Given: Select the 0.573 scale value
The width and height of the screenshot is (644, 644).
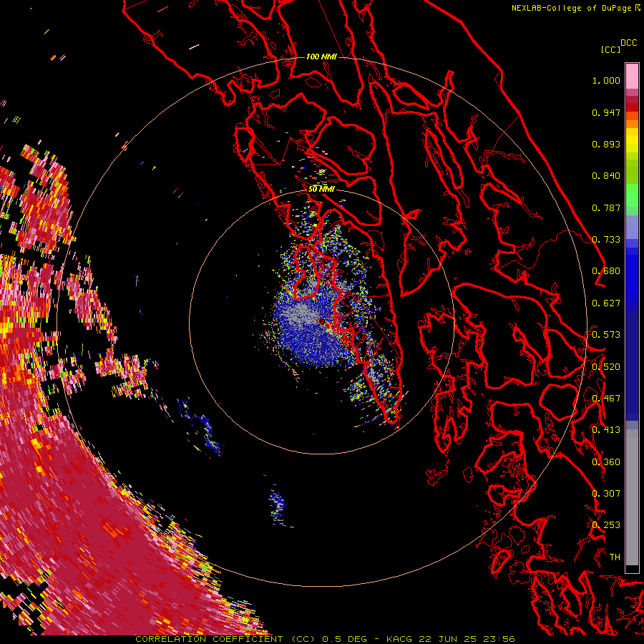Looking at the screenshot, I should [x=606, y=335].
